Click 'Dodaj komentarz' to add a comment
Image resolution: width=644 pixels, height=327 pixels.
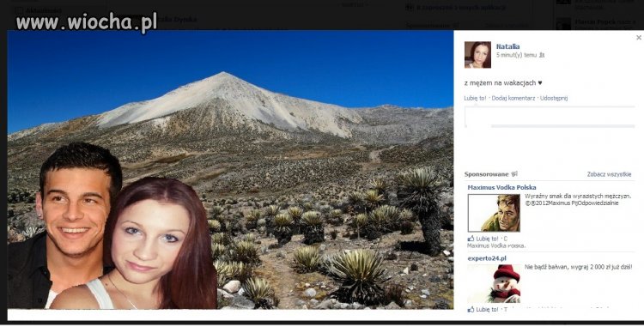(x=513, y=98)
